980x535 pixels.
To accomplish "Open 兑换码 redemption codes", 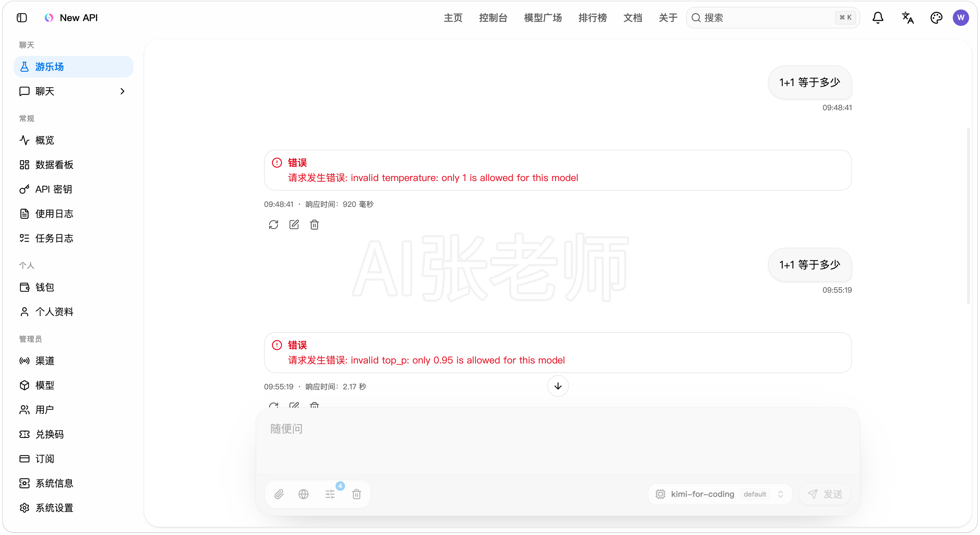I will tap(73, 434).
